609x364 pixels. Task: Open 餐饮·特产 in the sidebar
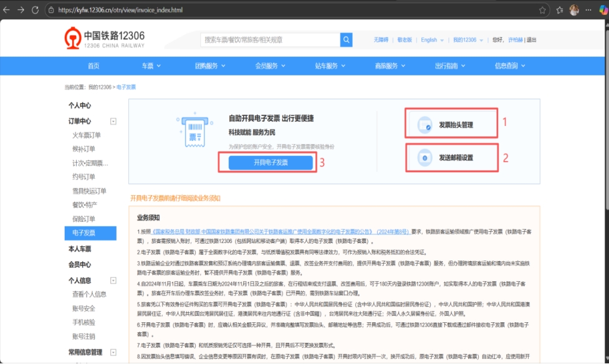tap(85, 204)
